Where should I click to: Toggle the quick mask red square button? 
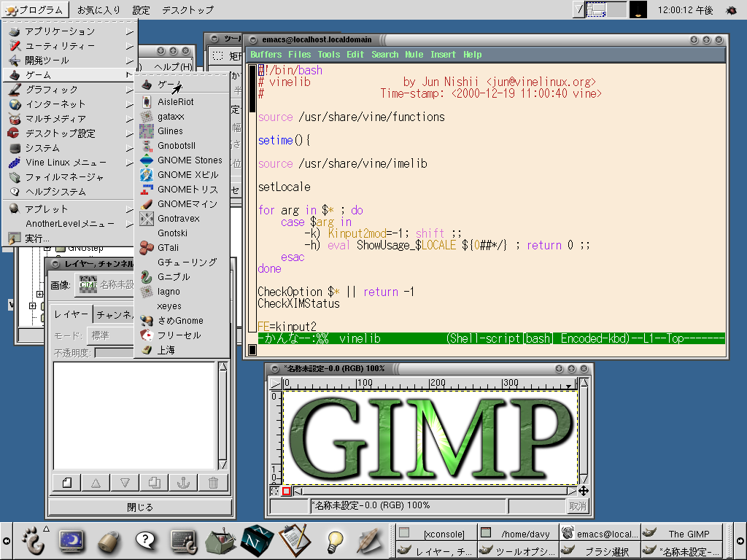(x=286, y=491)
